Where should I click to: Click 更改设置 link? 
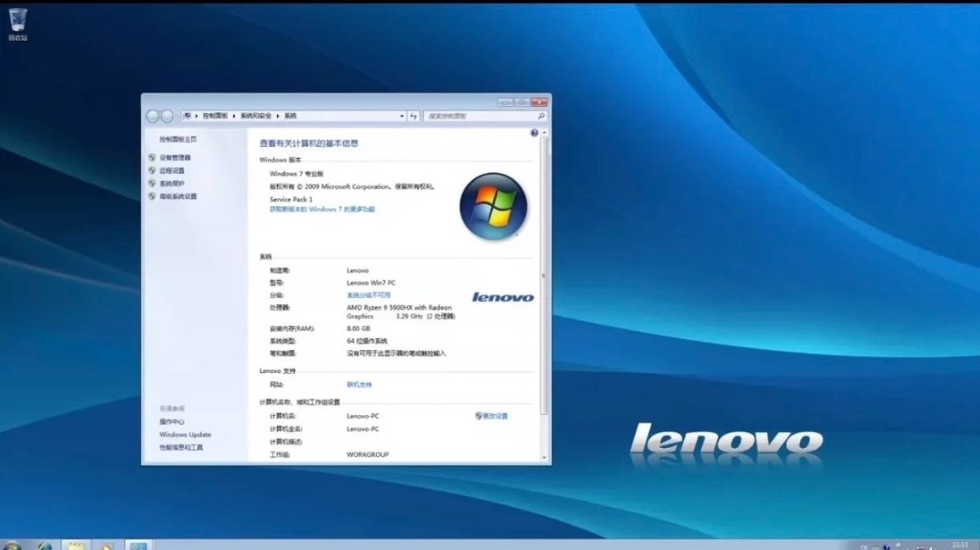496,416
